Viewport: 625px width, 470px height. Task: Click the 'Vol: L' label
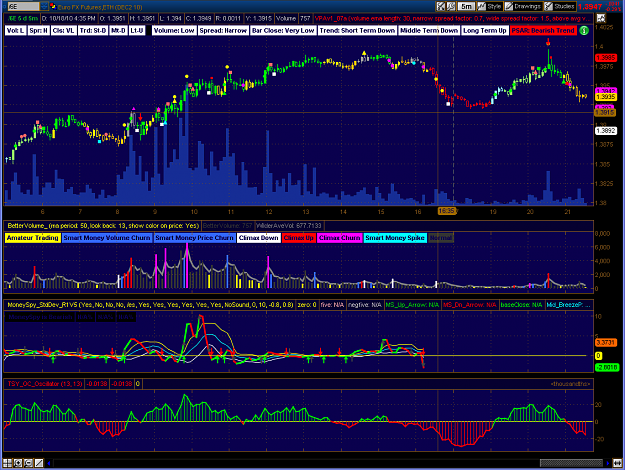point(16,30)
